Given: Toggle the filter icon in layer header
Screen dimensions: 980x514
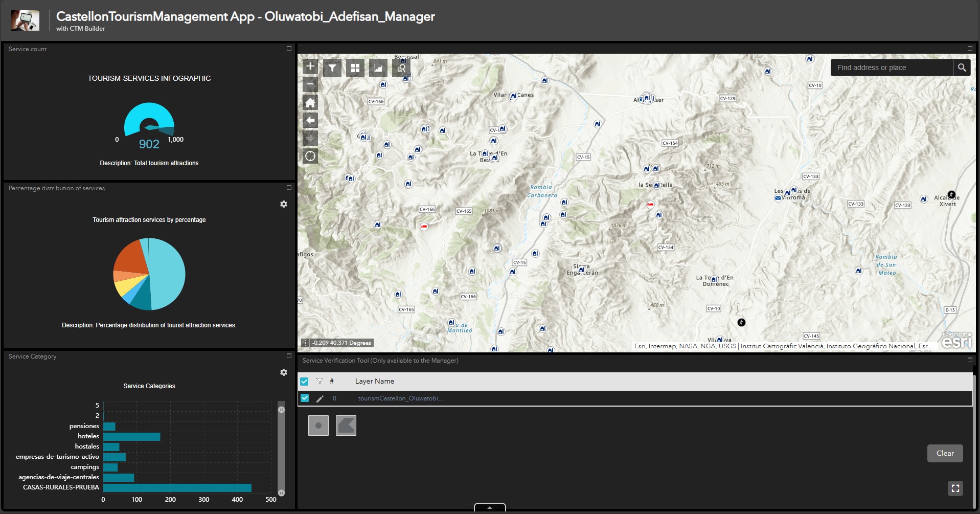Looking at the screenshot, I should tap(320, 381).
